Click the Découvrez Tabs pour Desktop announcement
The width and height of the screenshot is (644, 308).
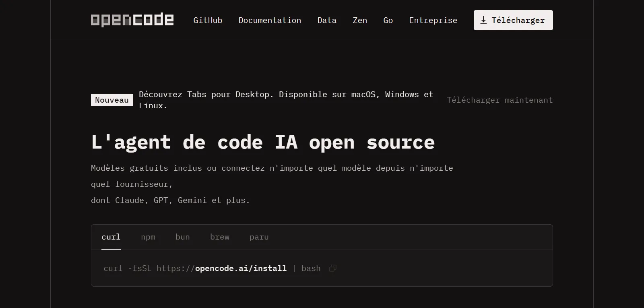pyautogui.click(x=286, y=100)
